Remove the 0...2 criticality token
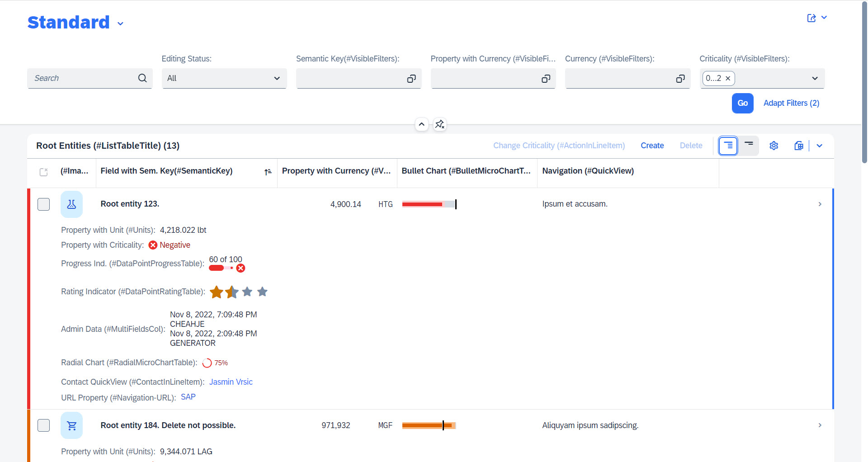 point(728,79)
